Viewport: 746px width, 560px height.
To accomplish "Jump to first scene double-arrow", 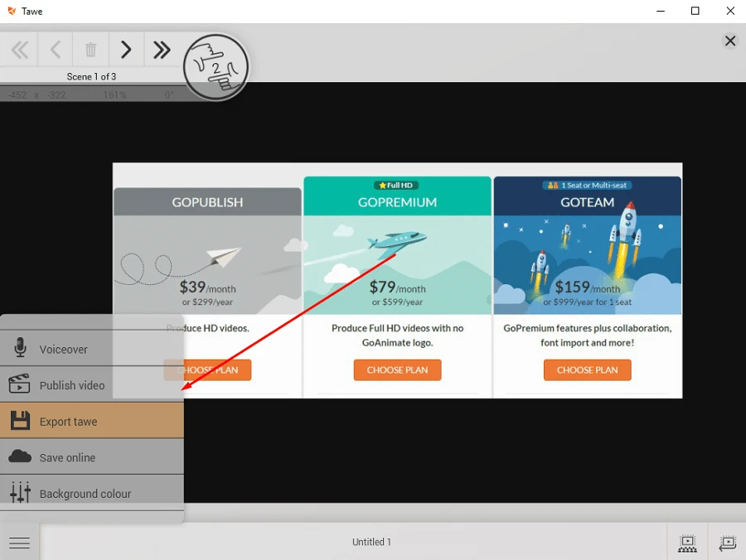I will click(20, 50).
